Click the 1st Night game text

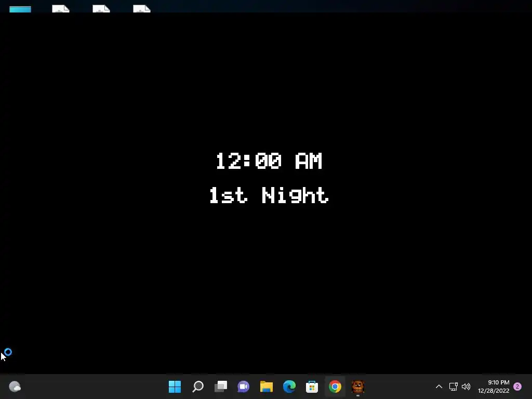coord(269,195)
